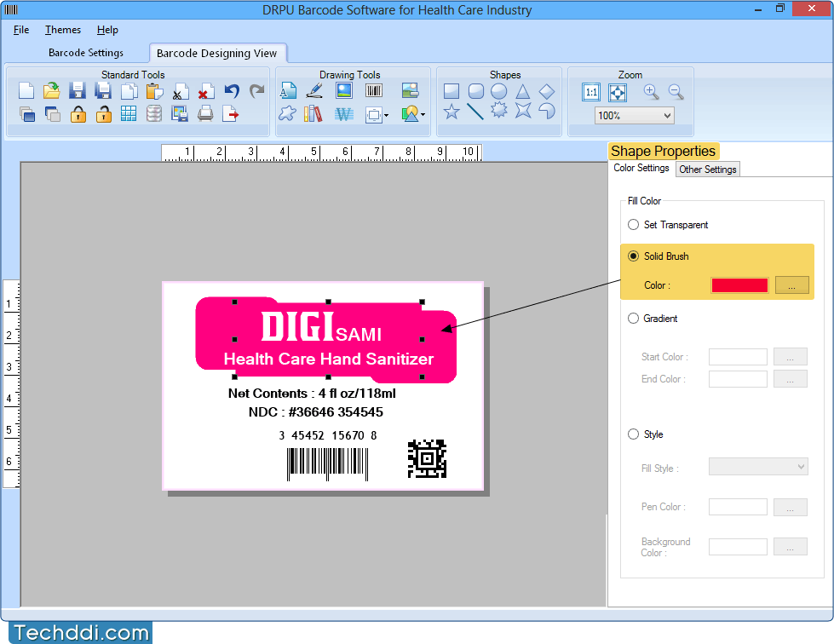The width and height of the screenshot is (834, 644).
Task: Copy the selected object
Action: (129, 91)
